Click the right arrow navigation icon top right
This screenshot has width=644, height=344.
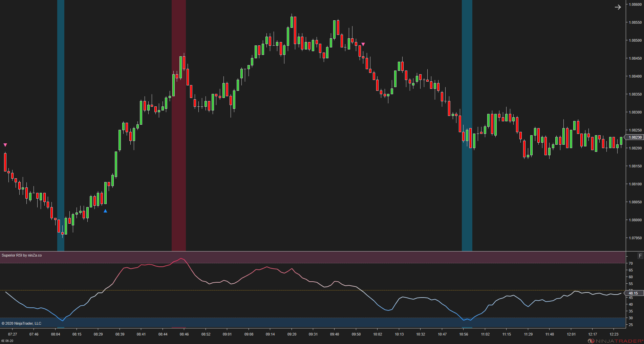point(618,6)
